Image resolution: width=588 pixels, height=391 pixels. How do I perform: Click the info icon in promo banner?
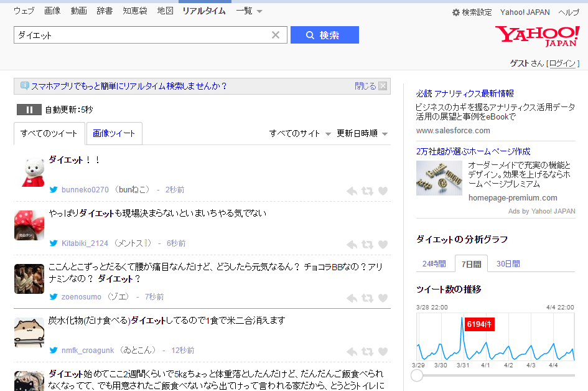pos(24,86)
